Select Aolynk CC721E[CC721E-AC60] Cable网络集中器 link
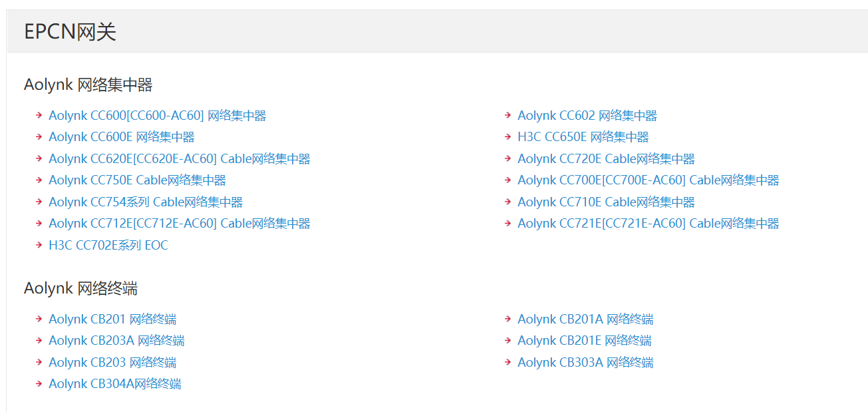This screenshot has height=412, width=868. (648, 224)
